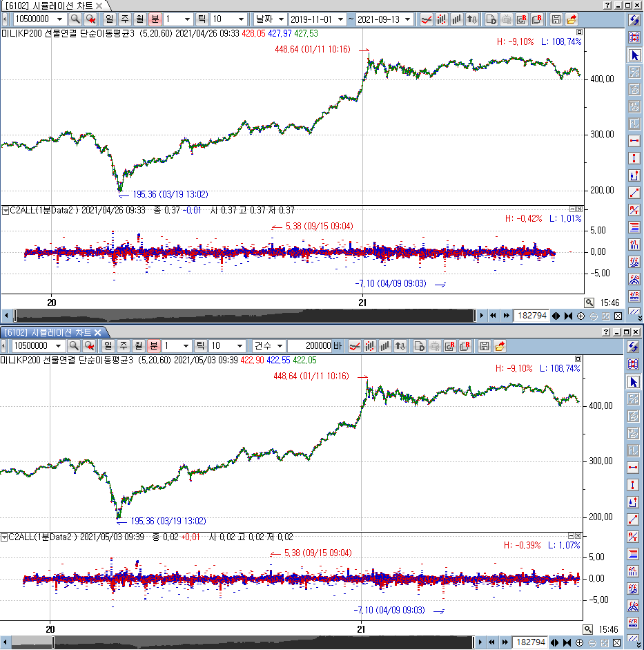Switch to 주 (weekly) period in top chart

[x=124, y=19]
